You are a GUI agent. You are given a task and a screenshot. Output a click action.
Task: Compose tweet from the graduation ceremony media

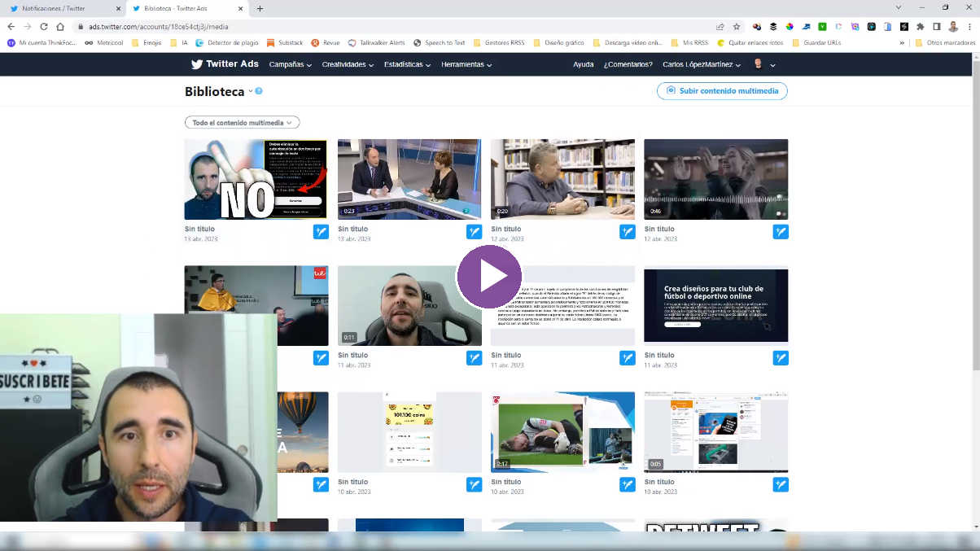(x=321, y=358)
